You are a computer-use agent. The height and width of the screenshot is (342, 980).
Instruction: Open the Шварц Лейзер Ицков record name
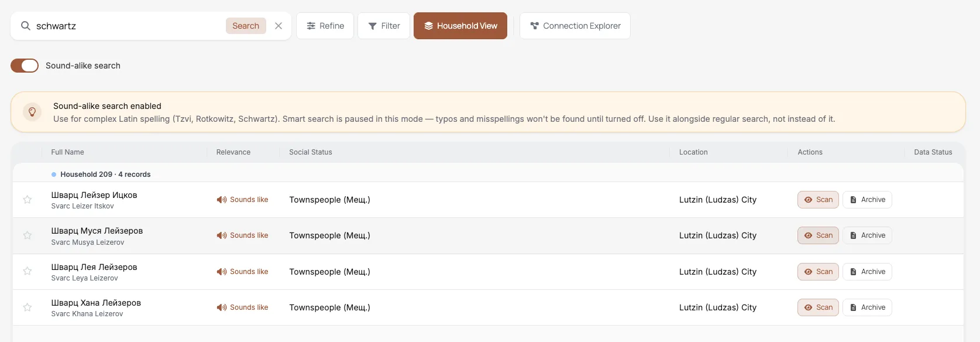[94, 195]
